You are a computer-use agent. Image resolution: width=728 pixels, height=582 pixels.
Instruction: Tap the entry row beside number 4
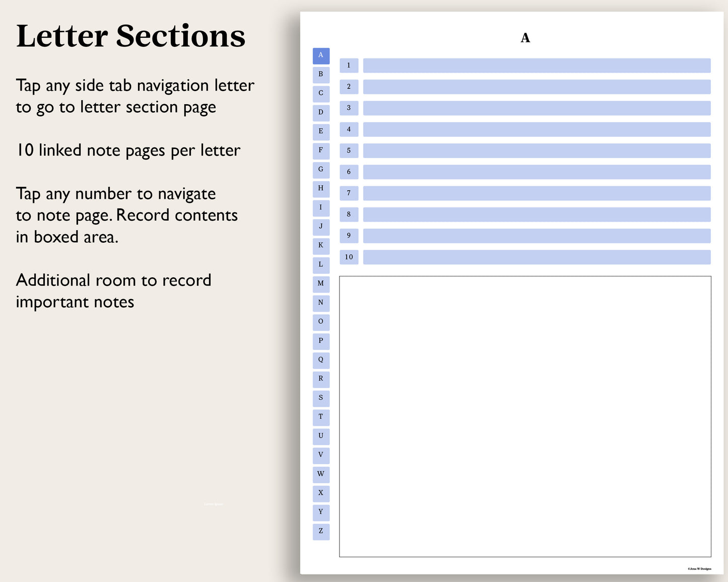click(537, 129)
